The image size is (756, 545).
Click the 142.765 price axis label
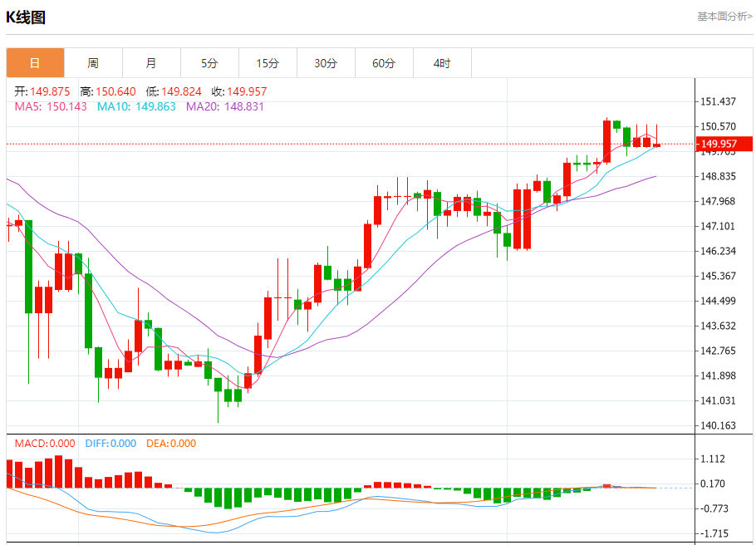point(718,351)
